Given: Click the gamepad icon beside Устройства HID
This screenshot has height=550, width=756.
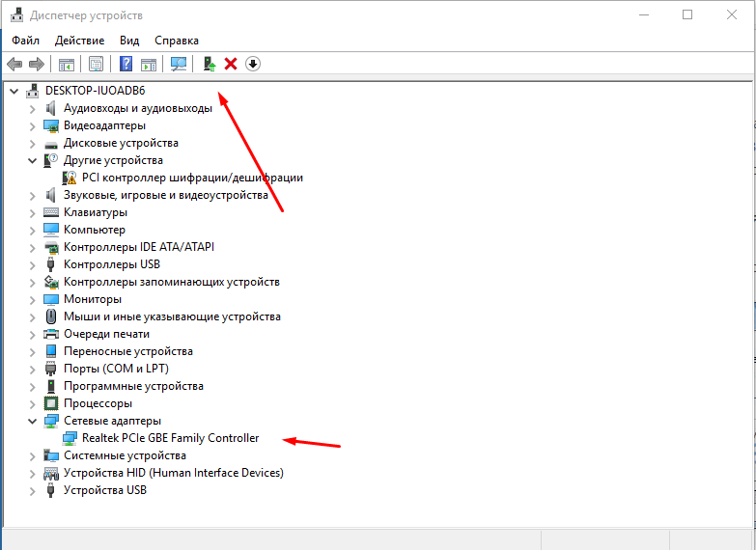Looking at the screenshot, I should (50, 473).
